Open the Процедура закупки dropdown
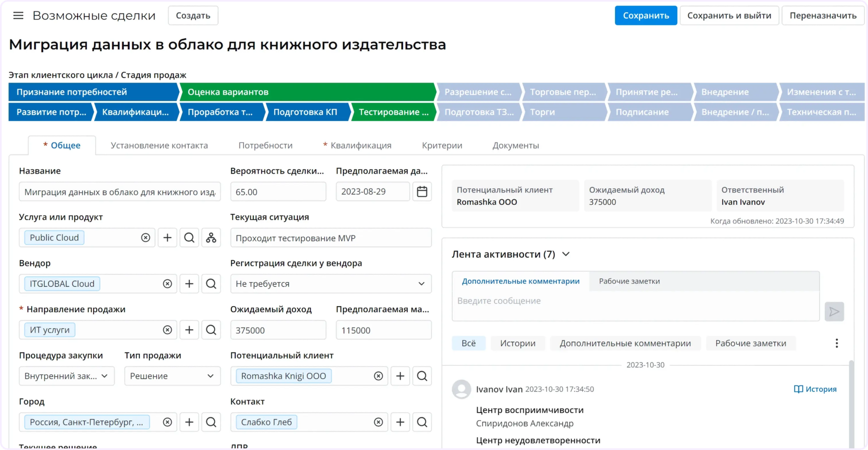The height and width of the screenshot is (450, 868). coord(66,376)
